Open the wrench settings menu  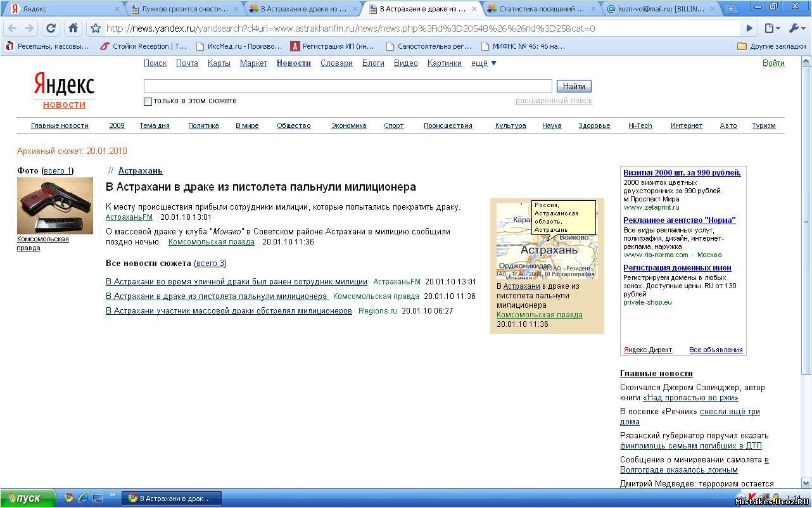pyautogui.click(x=797, y=29)
